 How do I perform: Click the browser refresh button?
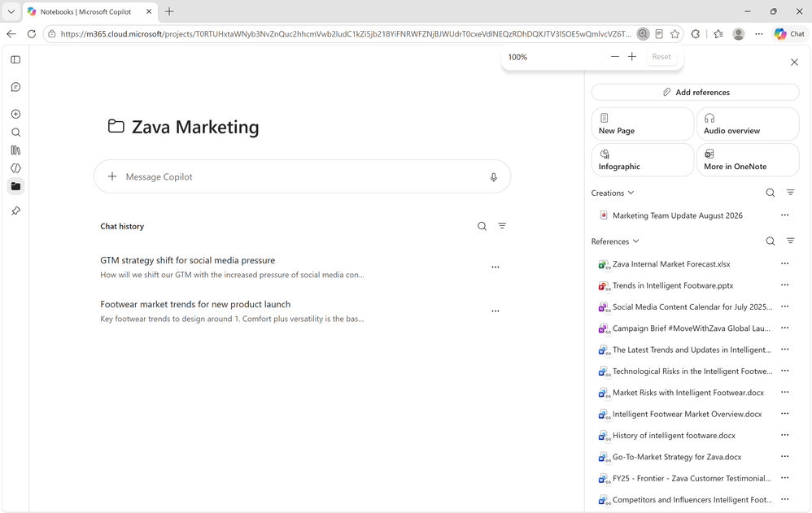point(32,33)
